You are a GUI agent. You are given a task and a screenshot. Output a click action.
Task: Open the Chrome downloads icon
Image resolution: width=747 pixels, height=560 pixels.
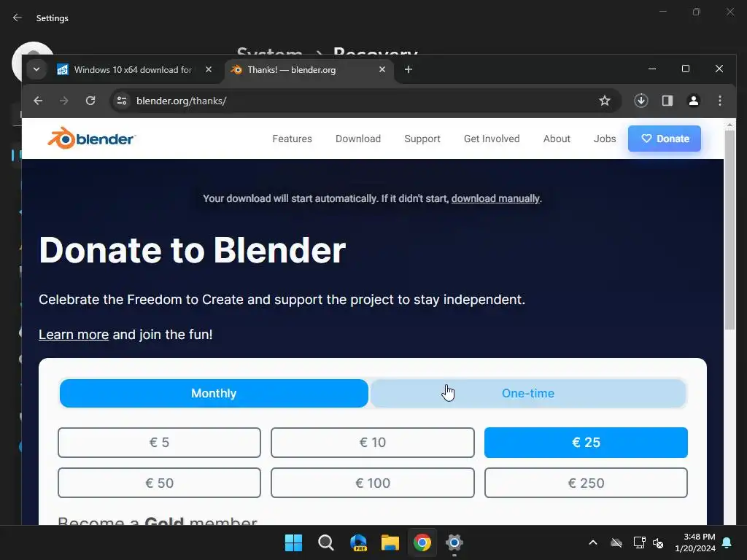[640, 101]
